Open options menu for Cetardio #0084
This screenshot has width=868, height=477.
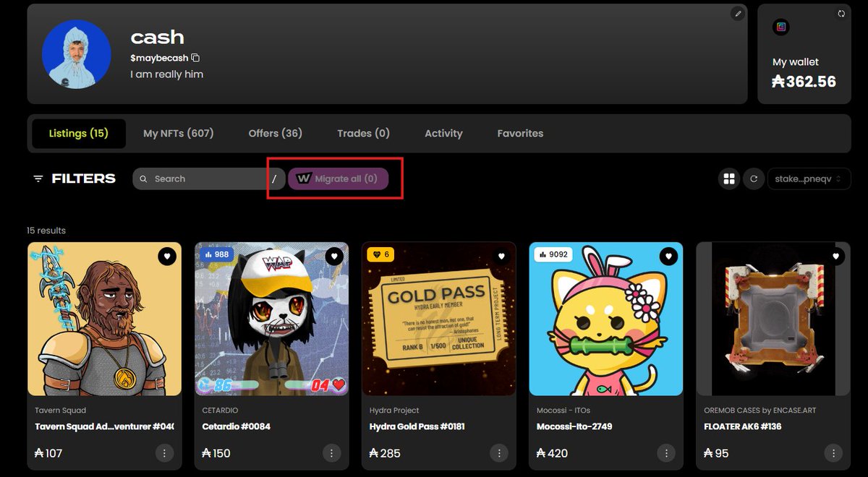click(x=331, y=453)
